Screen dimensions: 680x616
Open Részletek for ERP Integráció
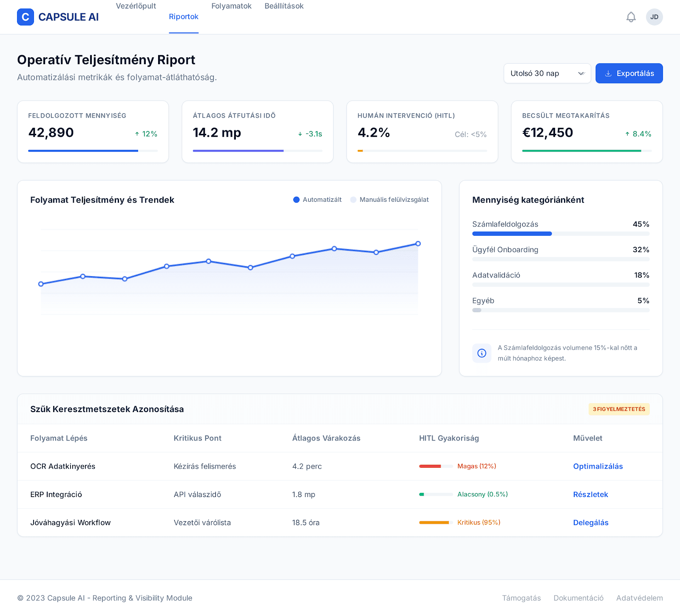click(590, 494)
